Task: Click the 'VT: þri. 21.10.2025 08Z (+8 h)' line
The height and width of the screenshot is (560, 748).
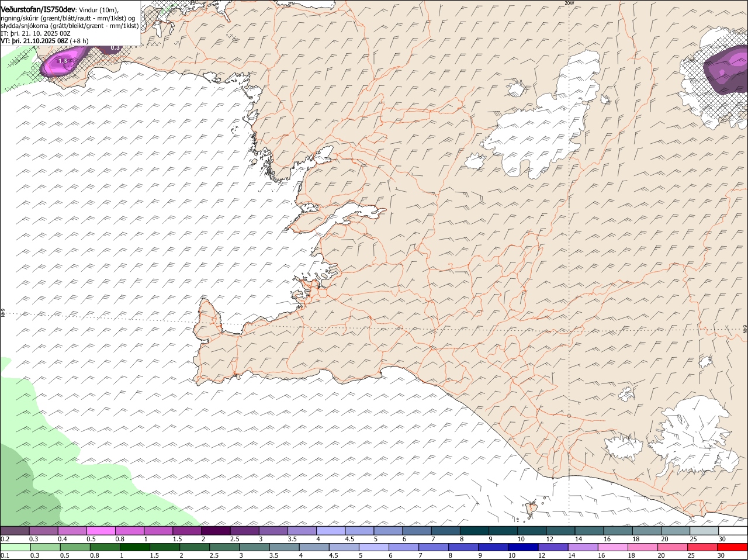Action: (45, 41)
